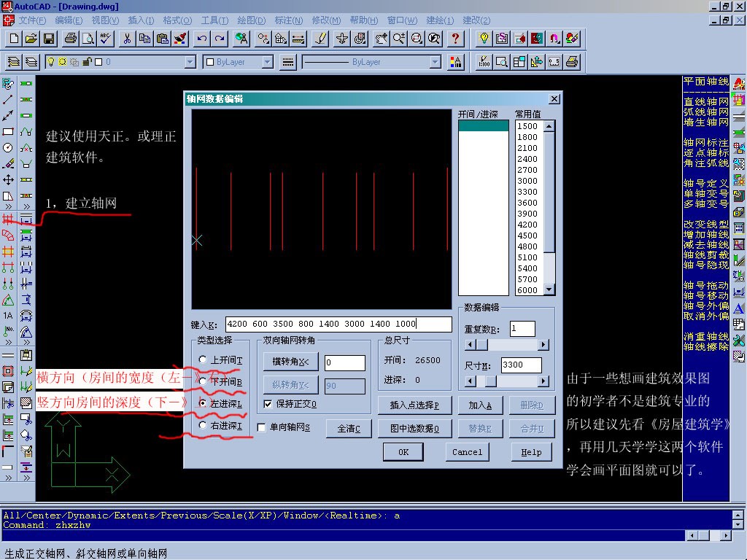
Task: Open the ByLayer color dropdown
Action: click(268, 62)
